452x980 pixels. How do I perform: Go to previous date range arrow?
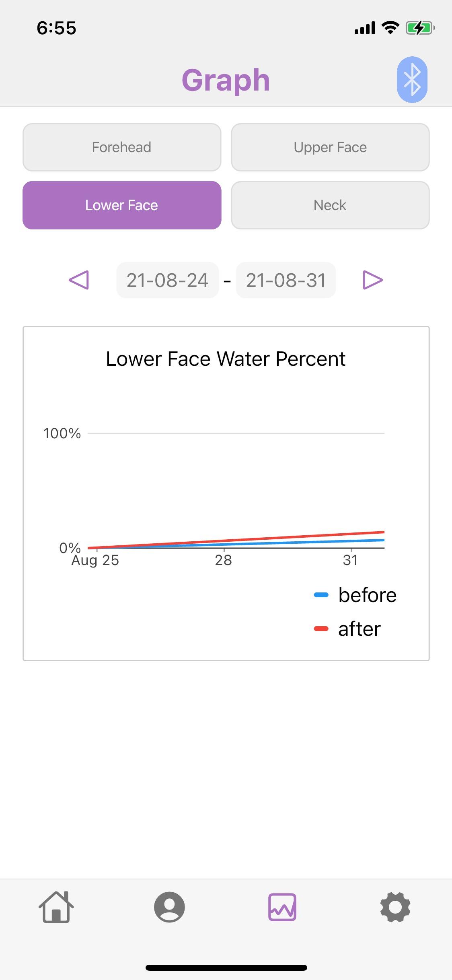point(79,280)
